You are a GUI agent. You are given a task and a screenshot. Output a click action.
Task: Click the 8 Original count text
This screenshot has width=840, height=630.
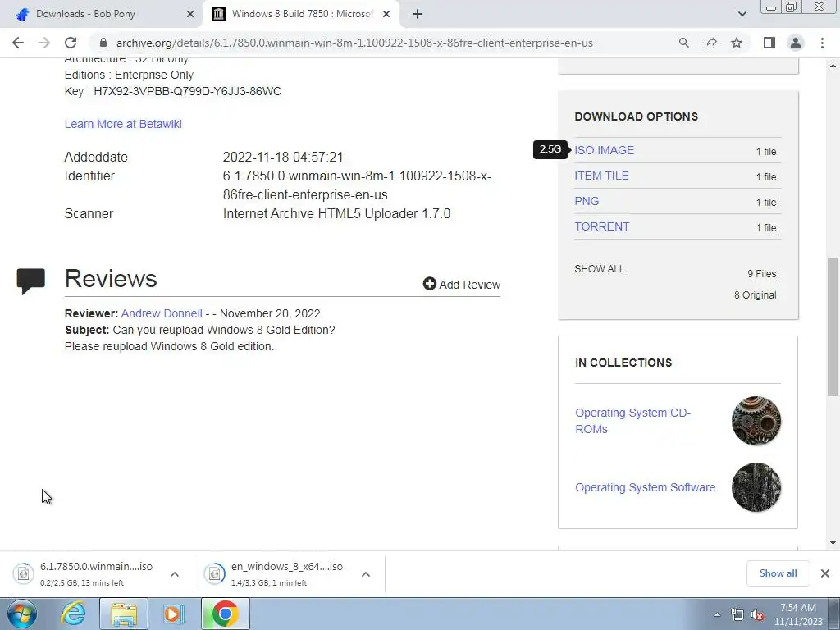tap(756, 295)
